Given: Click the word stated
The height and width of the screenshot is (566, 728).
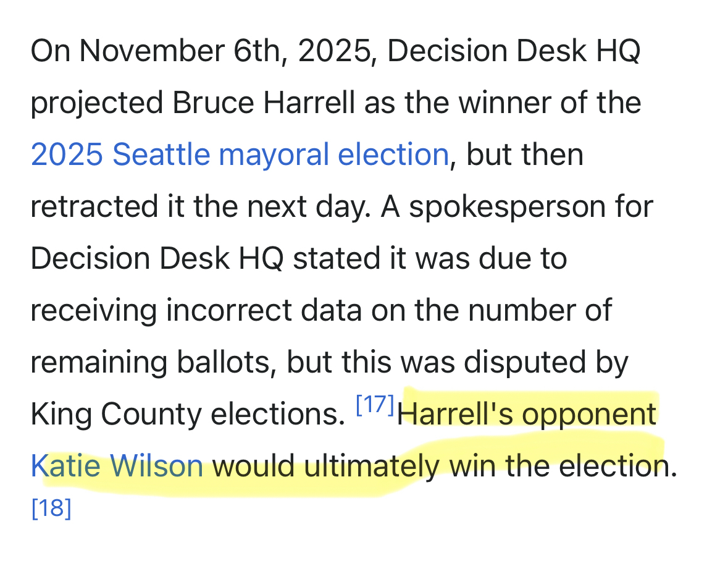Looking at the screenshot, I should click(x=332, y=258).
